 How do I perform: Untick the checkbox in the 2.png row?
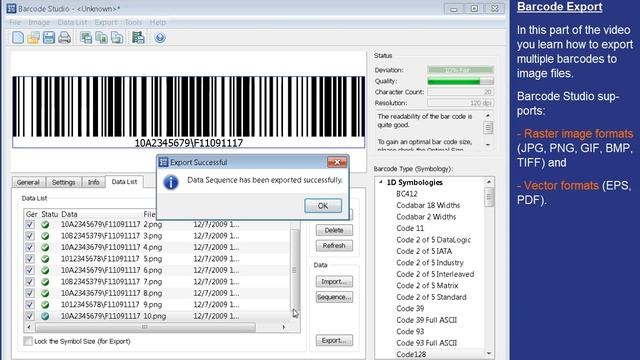tap(30, 224)
